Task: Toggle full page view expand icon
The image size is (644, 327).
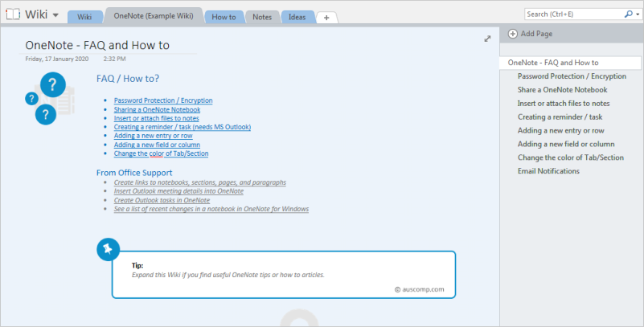Action: [x=487, y=39]
